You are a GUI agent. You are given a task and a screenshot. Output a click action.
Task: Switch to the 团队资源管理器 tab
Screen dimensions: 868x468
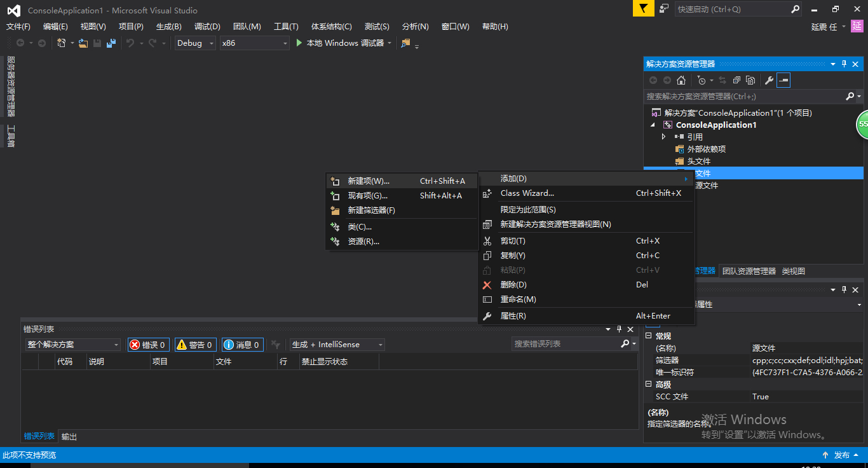point(749,271)
